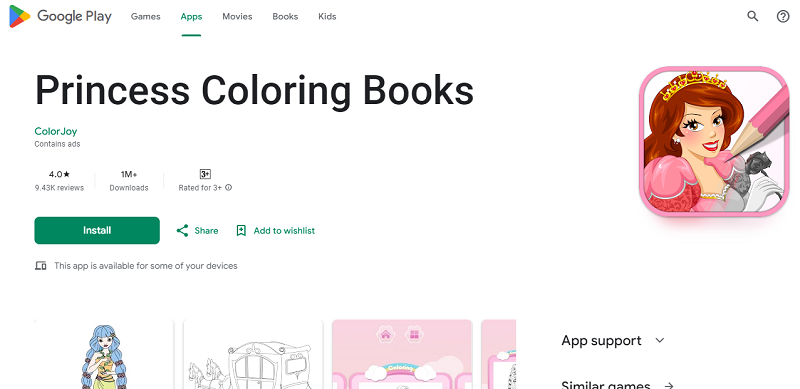The width and height of the screenshot is (800, 389).
Task: Install the Princess Coloring Books app
Action: pos(97,230)
